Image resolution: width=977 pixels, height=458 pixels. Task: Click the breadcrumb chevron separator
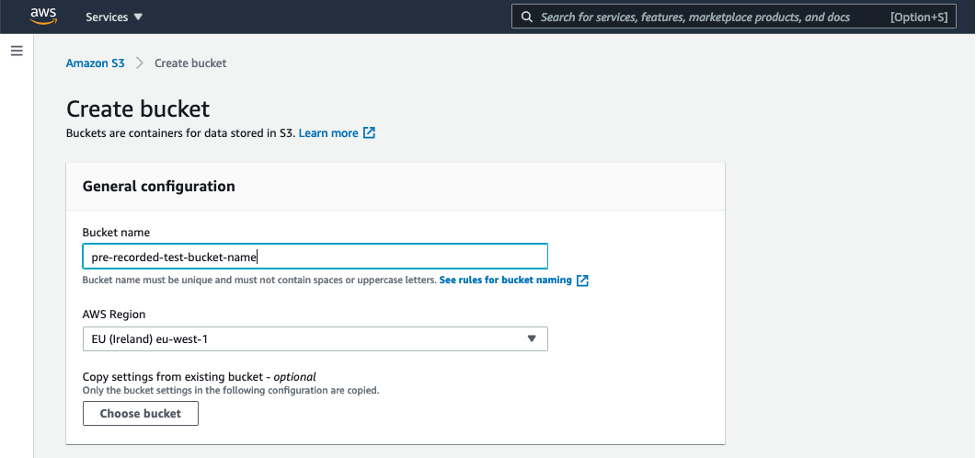pos(140,63)
